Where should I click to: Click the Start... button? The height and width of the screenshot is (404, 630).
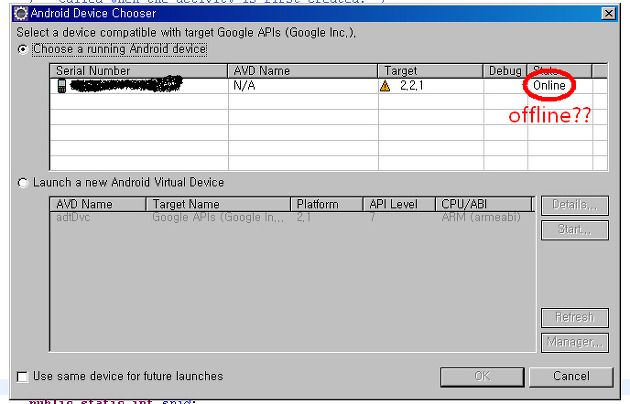tap(575, 230)
